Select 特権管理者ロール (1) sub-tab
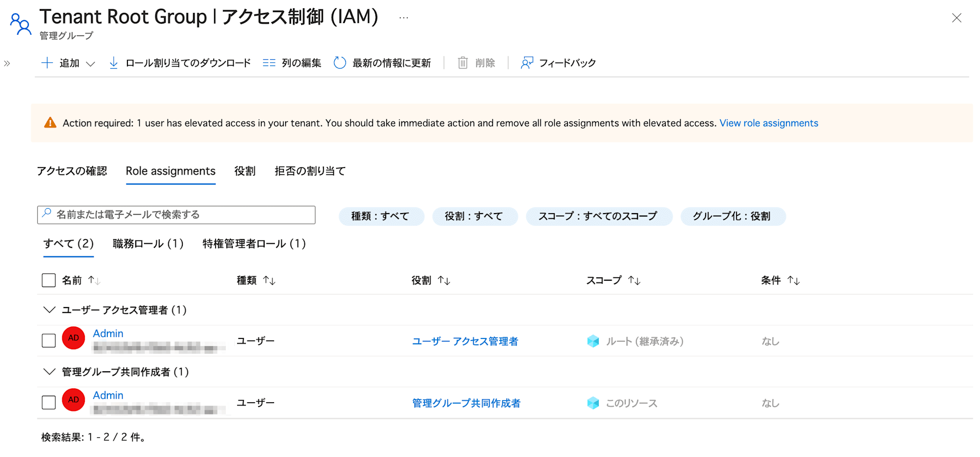This screenshot has width=980, height=457. [x=254, y=243]
